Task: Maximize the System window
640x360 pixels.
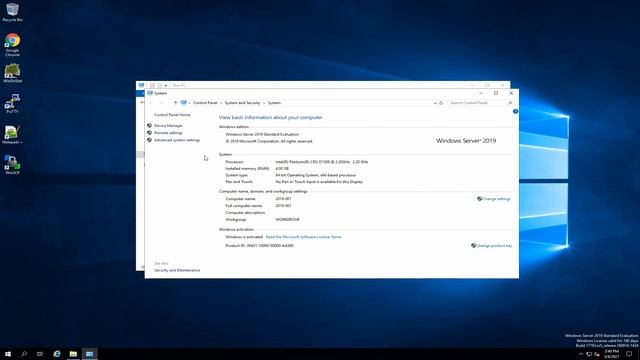Action: [496, 93]
